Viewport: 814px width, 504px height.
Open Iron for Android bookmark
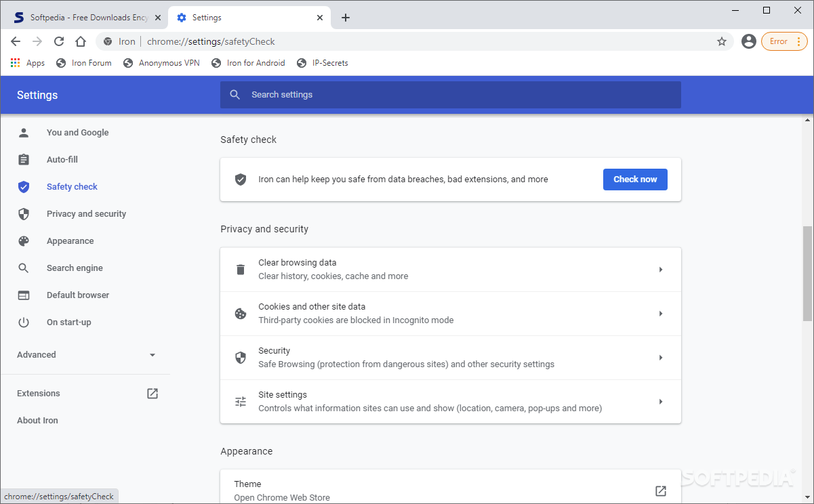point(248,63)
